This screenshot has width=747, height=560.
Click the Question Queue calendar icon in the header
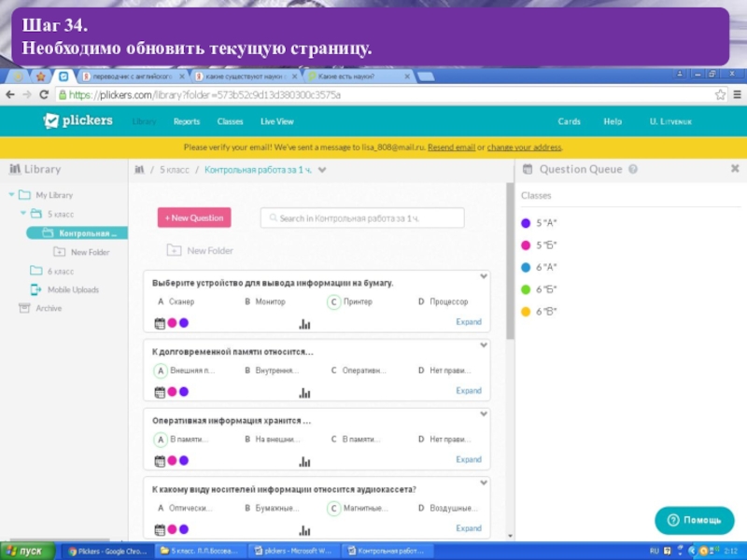click(x=528, y=169)
